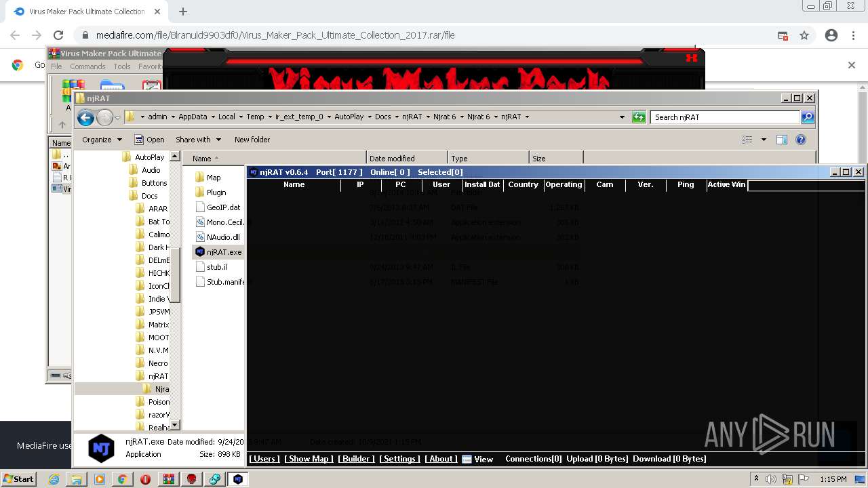This screenshot has height=488, width=868.
Task: Click the Explorer Forward arrow button
Action: pos(104,117)
